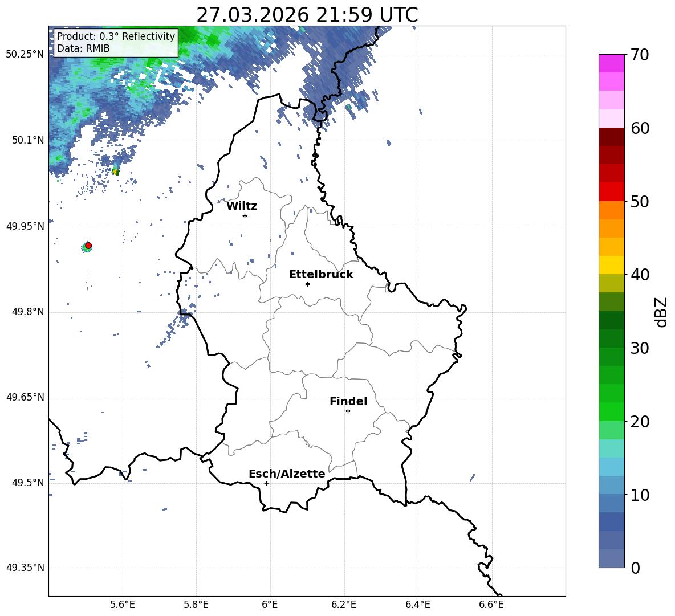Click the dark maroon colorbar segment below 60

[611, 137]
